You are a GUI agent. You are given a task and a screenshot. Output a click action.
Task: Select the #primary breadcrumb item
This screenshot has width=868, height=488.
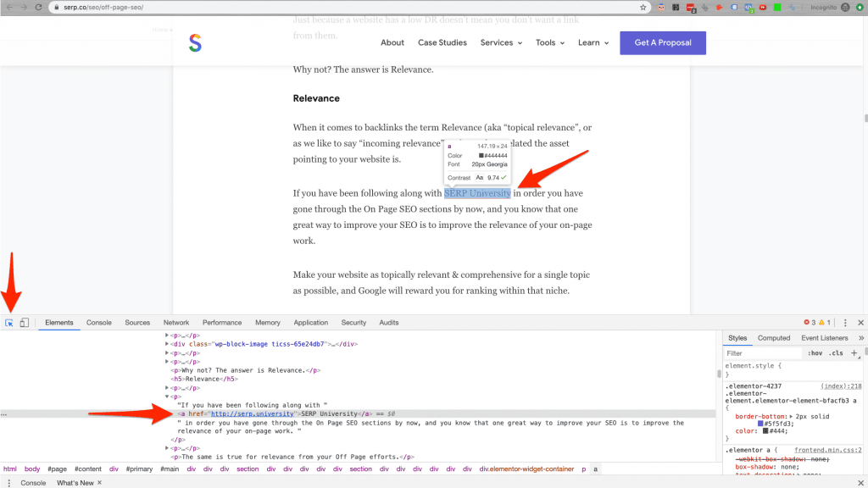139,469
